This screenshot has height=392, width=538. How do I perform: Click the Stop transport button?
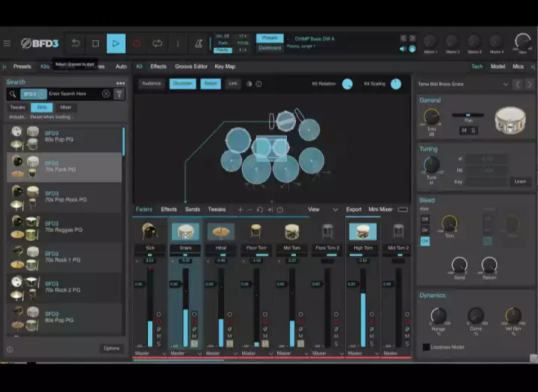(96, 43)
